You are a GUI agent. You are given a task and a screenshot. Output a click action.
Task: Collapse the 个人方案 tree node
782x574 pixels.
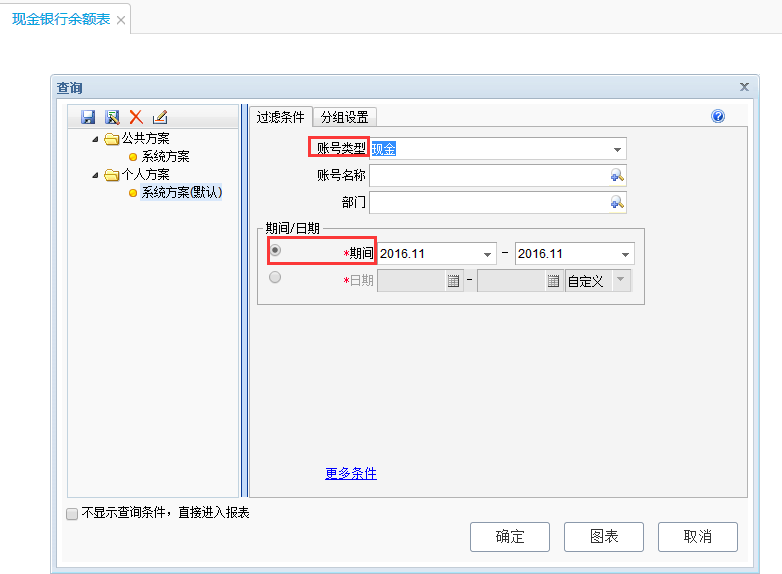[x=95, y=175]
